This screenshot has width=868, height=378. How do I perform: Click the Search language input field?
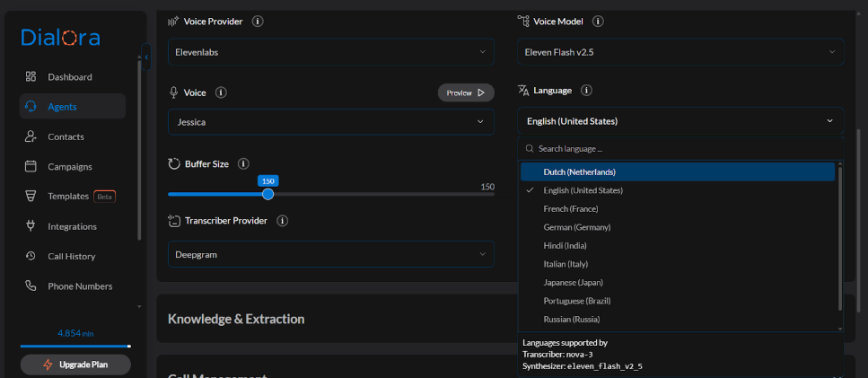pyautogui.click(x=682, y=149)
